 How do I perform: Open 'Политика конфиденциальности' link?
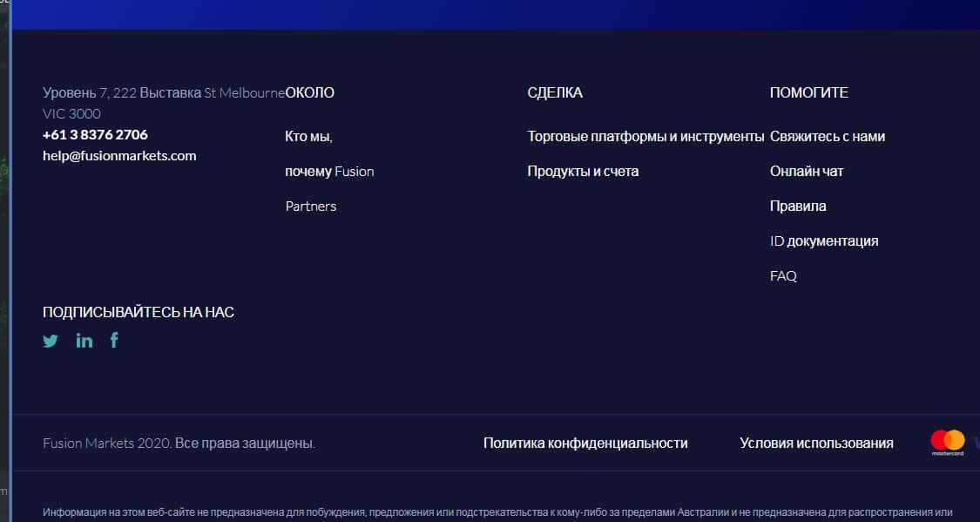[585, 444]
